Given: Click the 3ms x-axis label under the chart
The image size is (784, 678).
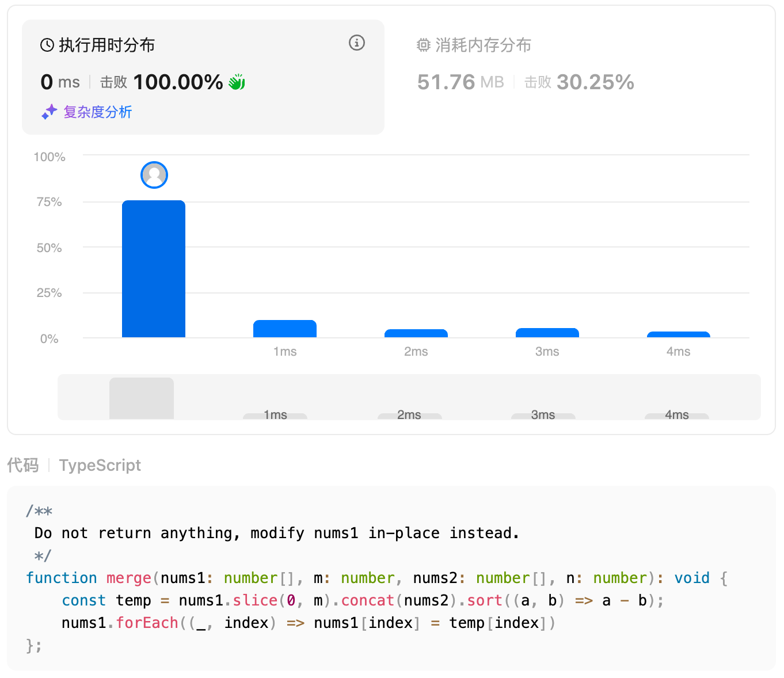Looking at the screenshot, I should click(547, 352).
